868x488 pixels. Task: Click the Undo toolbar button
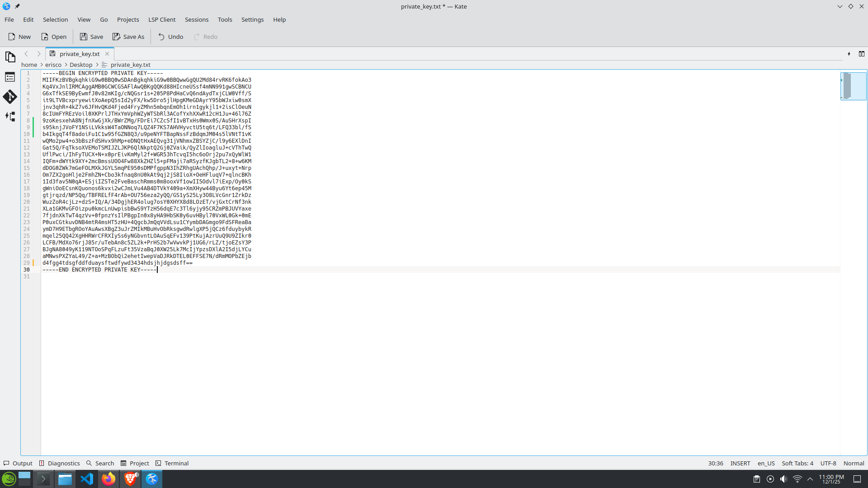[x=170, y=37]
